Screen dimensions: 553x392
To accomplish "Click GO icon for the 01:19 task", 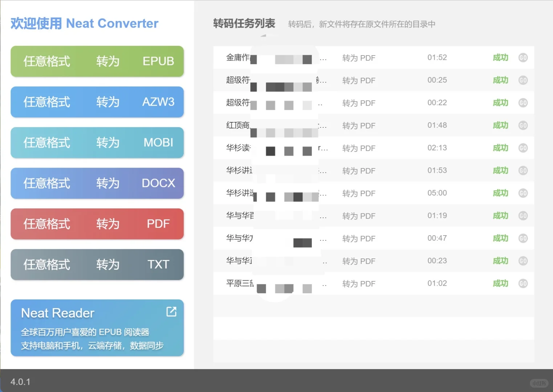I will pos(523,216).
